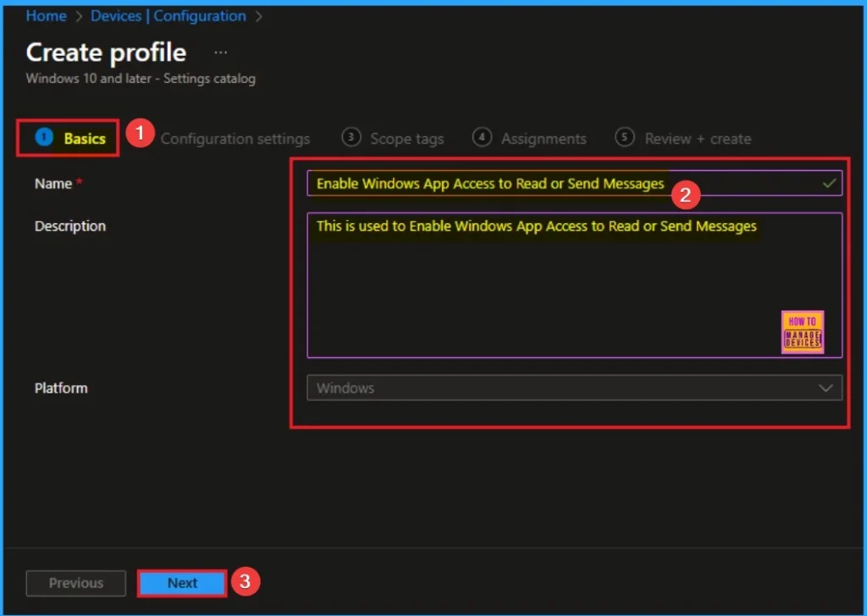The image size is (867, 616).
Task: Click the green validation checkmark in Name field
Action: tap(829, 183)
